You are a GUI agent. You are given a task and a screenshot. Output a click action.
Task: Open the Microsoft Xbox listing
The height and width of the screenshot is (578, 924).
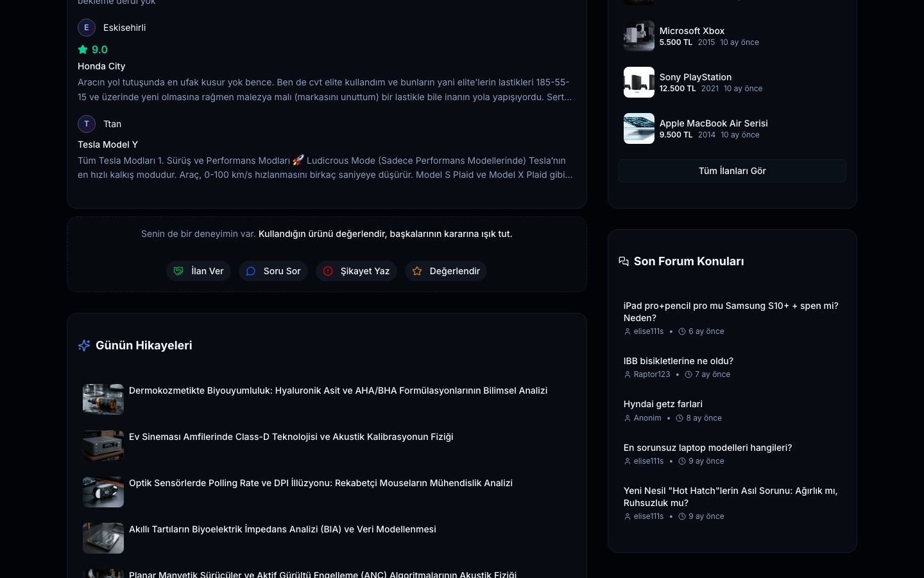tap(732, 36)
